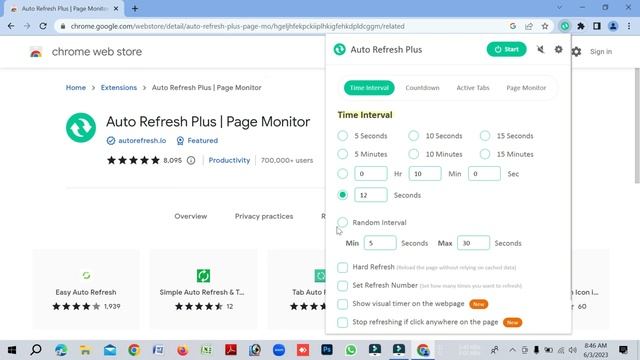
Task: Bookmark this page with the star icon
Action: coord(545,26)
